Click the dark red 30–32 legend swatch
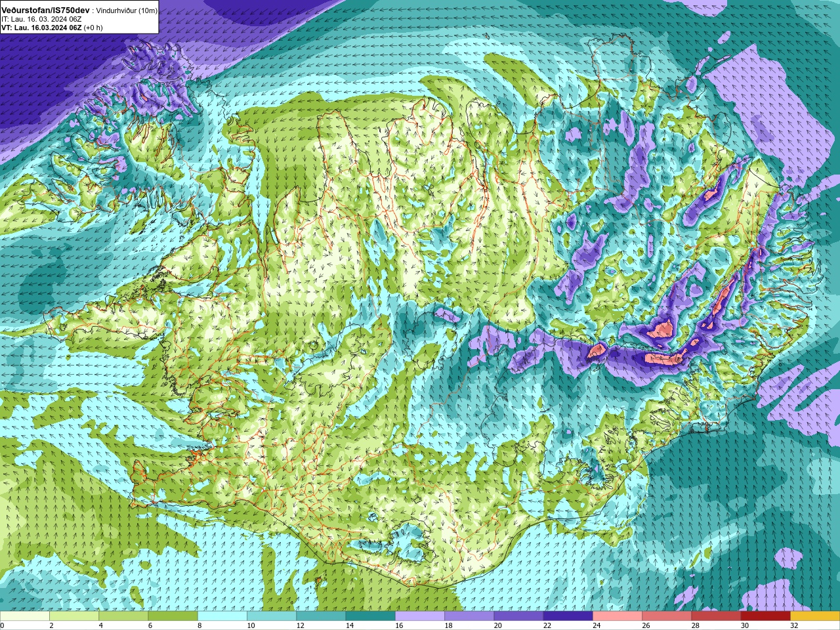The width and height of the screenshot is (840, 630). [x=766, y=616]
